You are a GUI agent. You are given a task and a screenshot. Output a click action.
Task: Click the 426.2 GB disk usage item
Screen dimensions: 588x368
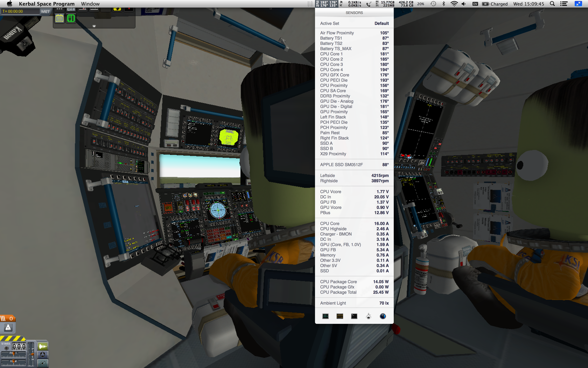click(406, 4)
